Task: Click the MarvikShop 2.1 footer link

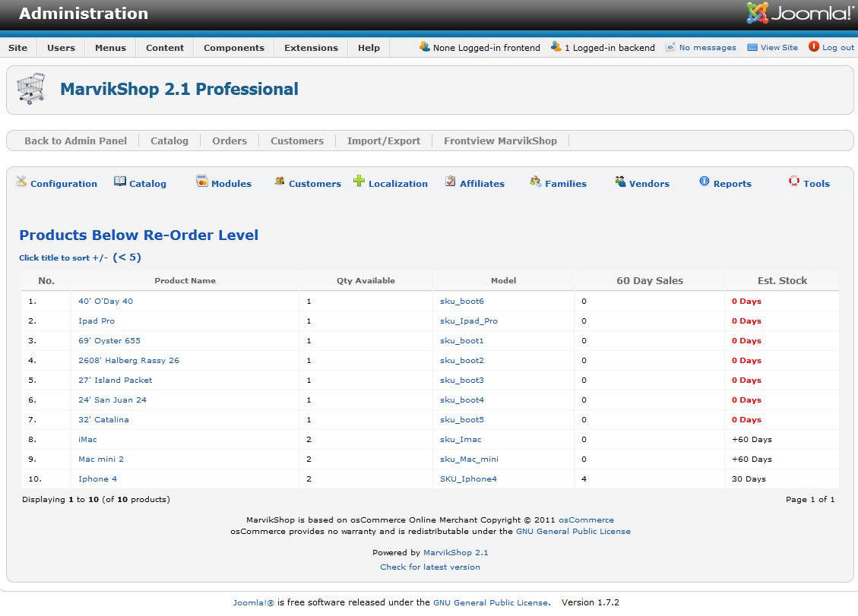Action: pos(456,552)
